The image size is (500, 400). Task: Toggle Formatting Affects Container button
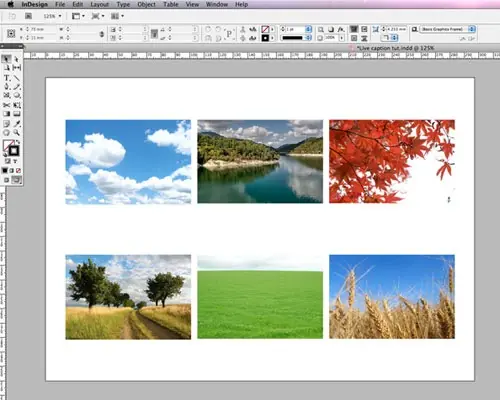coord(7,161)
